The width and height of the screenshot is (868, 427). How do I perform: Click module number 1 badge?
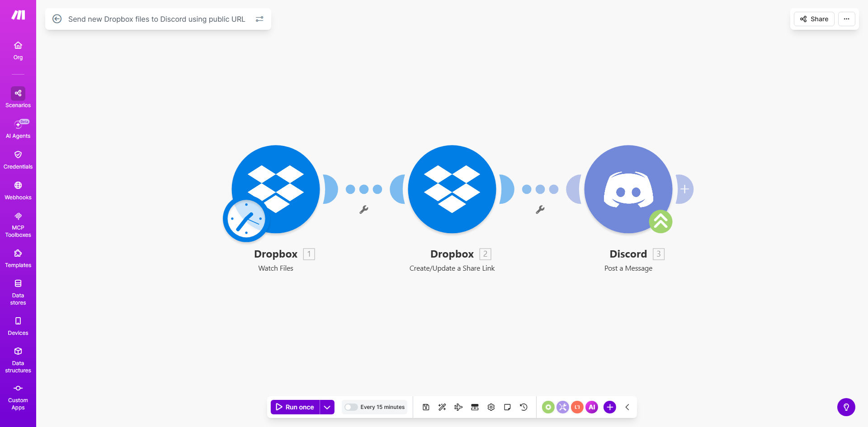(309, 254)
